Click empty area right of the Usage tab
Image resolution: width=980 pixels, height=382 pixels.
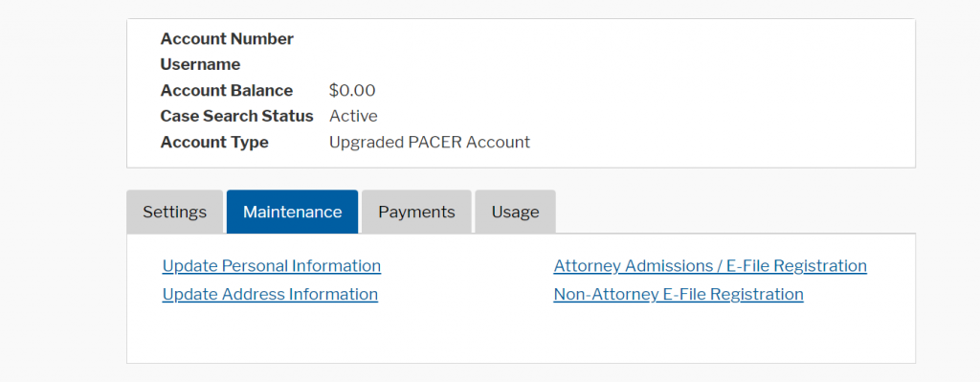(x=735, y=212)
